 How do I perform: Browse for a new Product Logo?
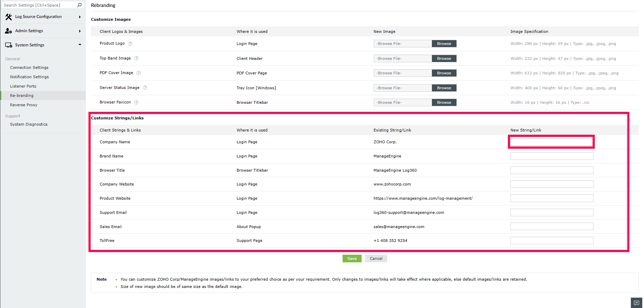tap(444, 44)
